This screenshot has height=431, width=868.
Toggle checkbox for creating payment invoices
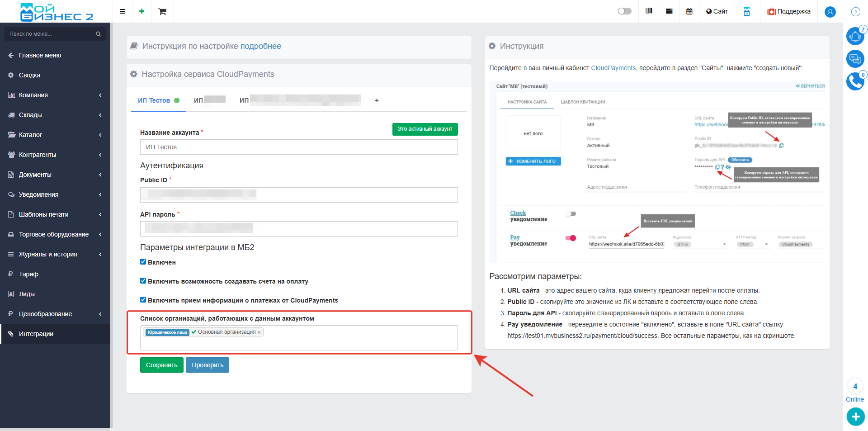143,281
